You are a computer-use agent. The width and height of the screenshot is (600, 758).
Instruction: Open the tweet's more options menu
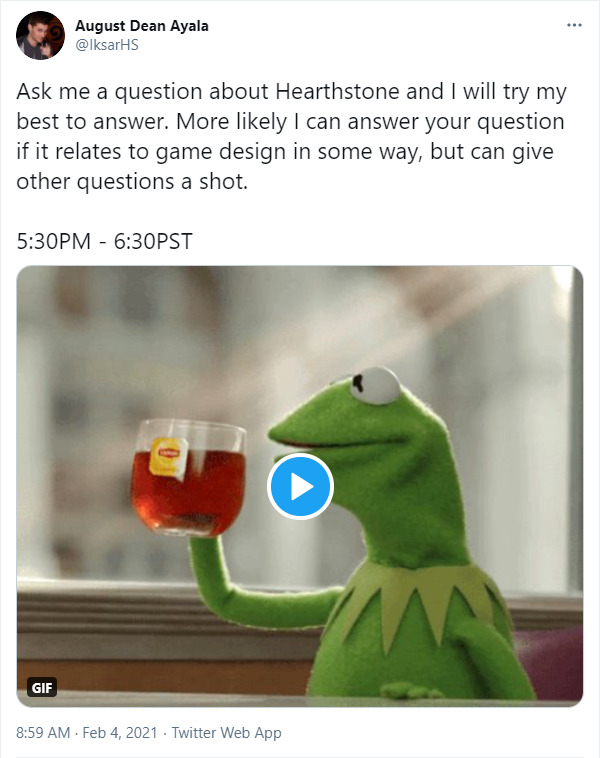[x=573, y=24]
